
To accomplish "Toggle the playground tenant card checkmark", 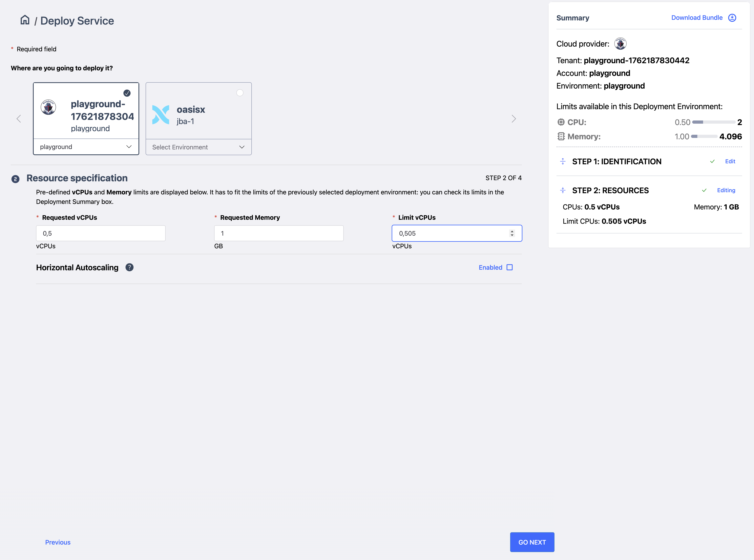I will (x=127, y=93).
